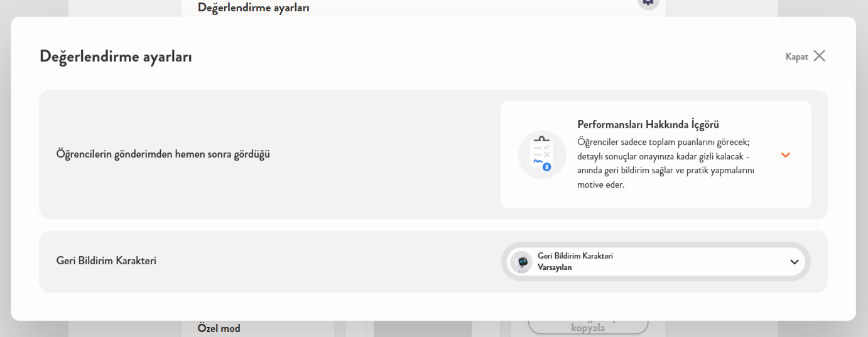Click the dialog's Değerlendirme ayarları heading
This screenshot has height=337, width=868.
(x=116, y=56)
